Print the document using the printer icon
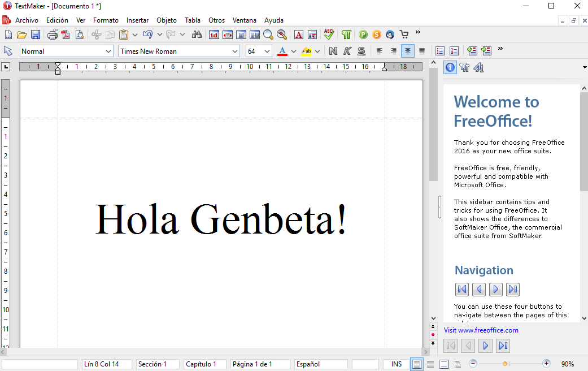This screenshot has height=371, width=588. tap(53, 35)
